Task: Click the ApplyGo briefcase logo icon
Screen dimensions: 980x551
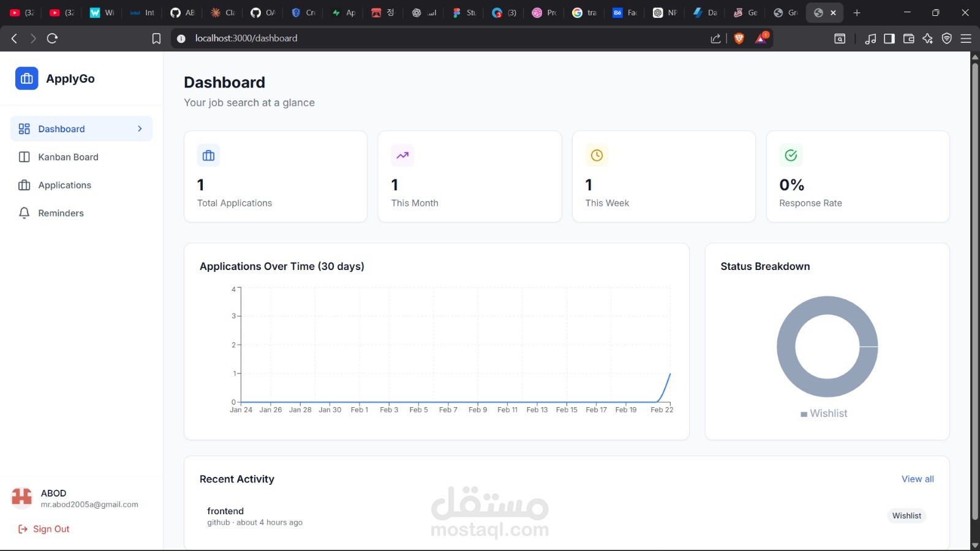Action: [26, 78]
